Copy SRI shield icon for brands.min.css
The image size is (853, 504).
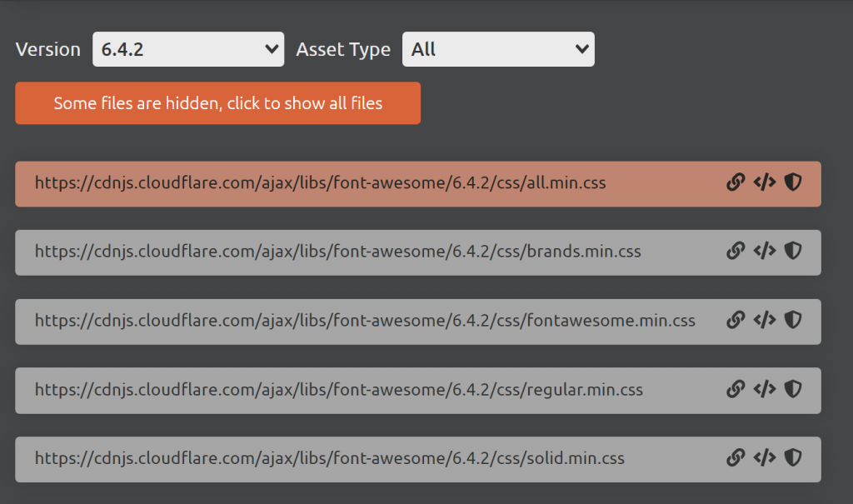coord(793,251)
